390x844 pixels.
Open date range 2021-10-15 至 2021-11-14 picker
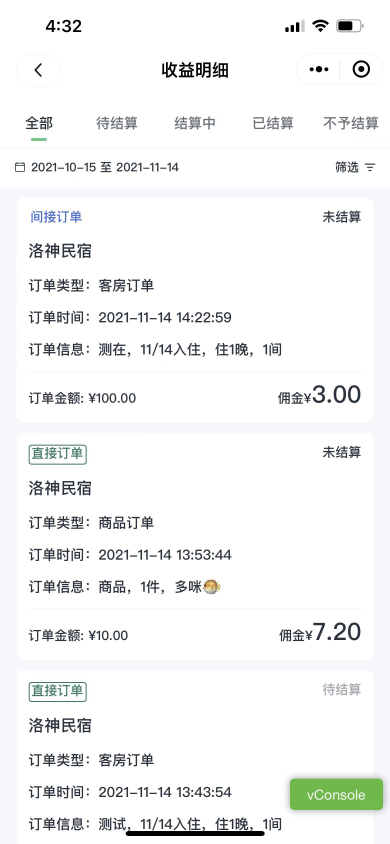[105, 167]
